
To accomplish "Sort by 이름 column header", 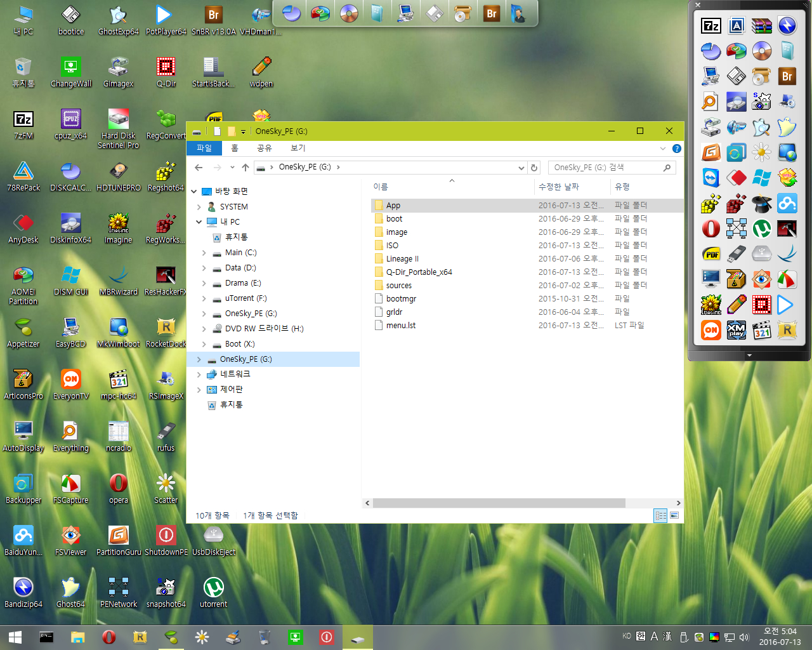I will pos(452,187).
